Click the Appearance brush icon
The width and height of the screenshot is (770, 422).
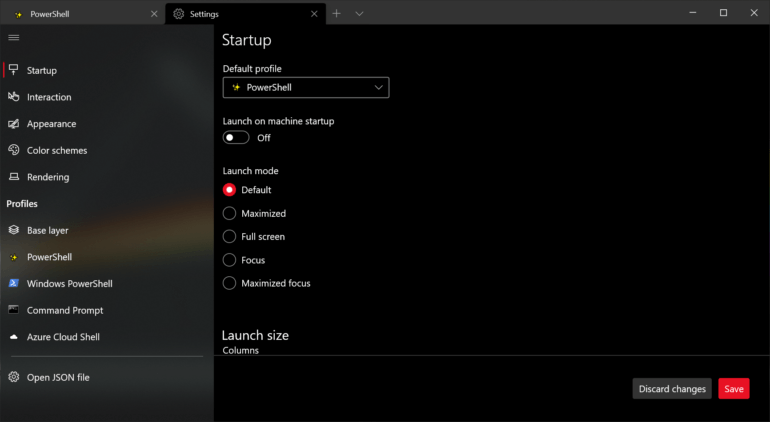[14, 123]
